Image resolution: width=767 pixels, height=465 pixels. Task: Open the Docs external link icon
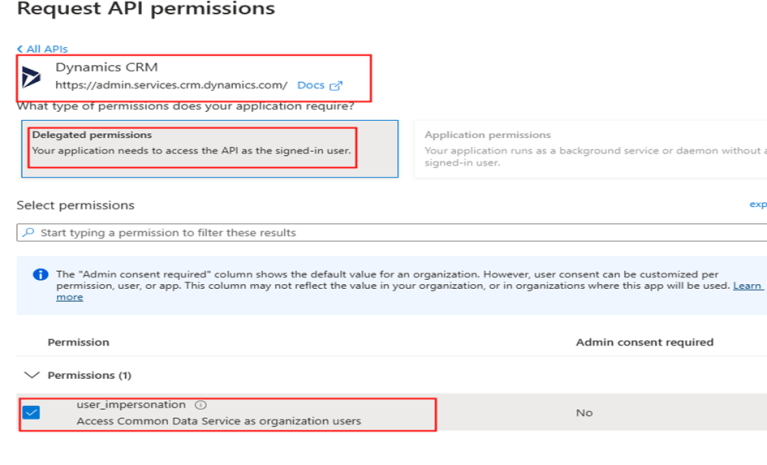click(336, 86)
